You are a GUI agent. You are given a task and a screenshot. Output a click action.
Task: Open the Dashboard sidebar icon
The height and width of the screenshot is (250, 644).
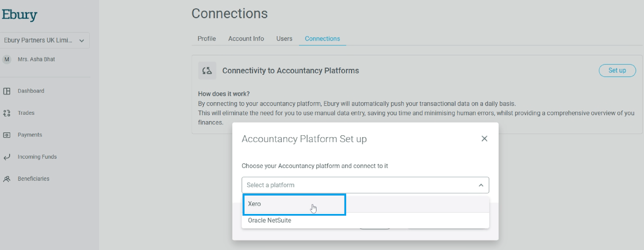tap(7, 91)
